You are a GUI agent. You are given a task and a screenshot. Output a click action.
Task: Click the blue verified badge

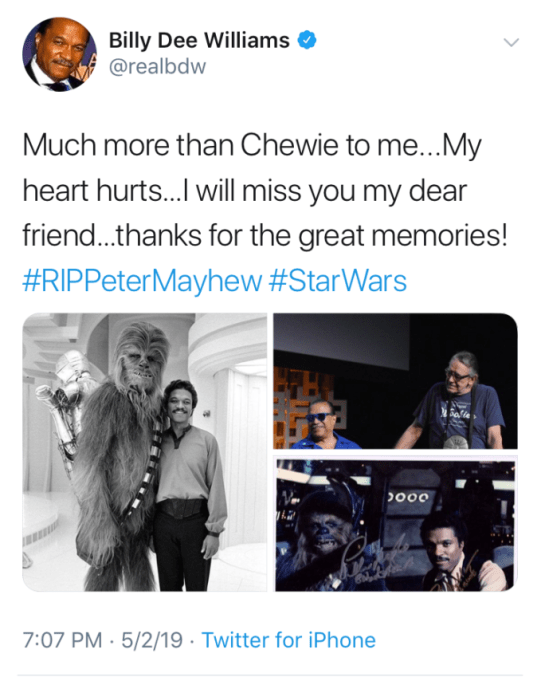[x=307, y=40]
